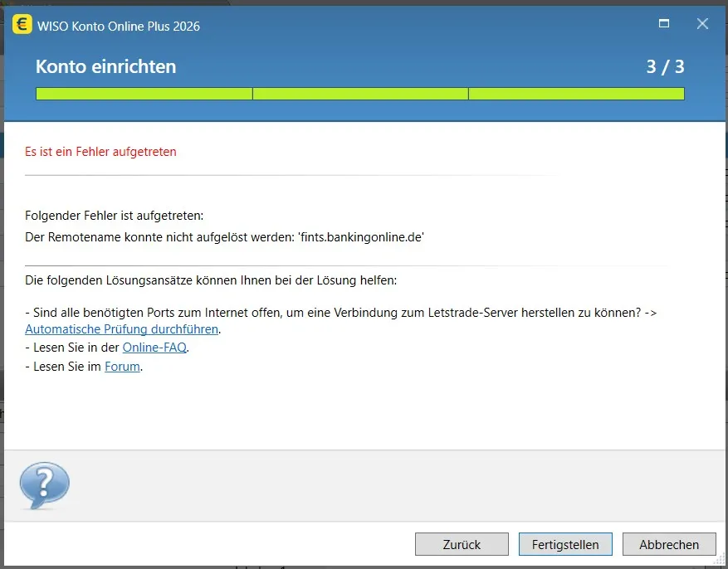This screenshot has height=569, width=728.
Task: Click the Lösungsansätze intro sentence
Action: pos(211,280)
